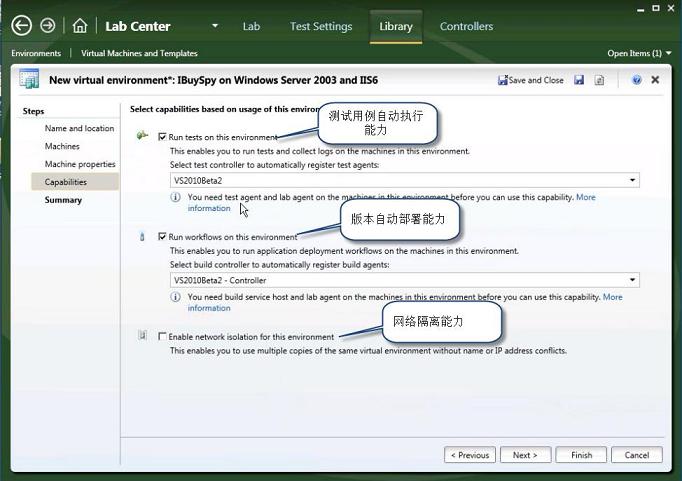The height and width of the screenshot is (481, 682).
Task: Click the back navigation arrow icon
Action: point(21,25)
